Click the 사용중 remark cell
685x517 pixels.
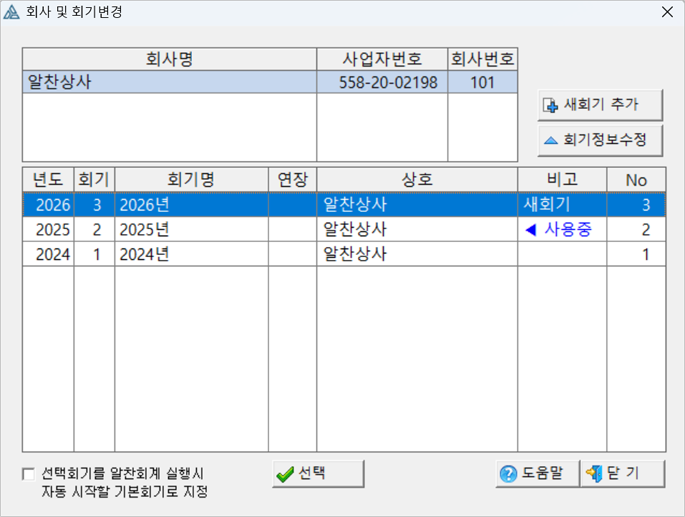[562, 229]
